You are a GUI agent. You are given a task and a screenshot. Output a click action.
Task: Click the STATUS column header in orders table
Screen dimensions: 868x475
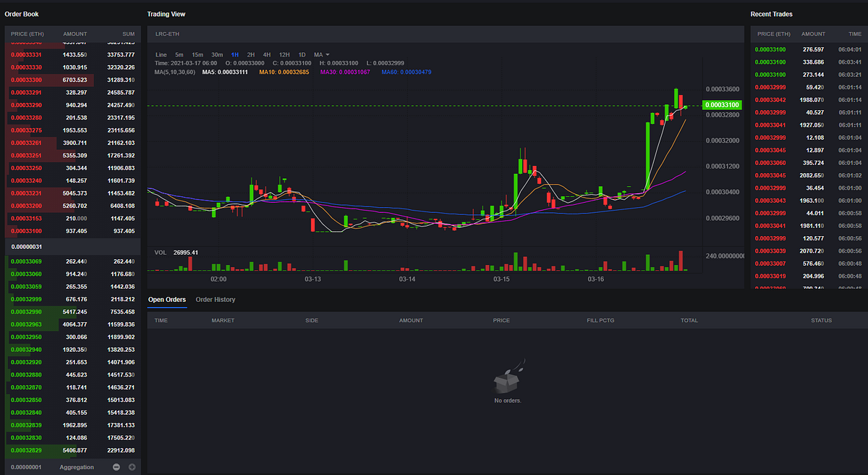[x=821, y=320]
